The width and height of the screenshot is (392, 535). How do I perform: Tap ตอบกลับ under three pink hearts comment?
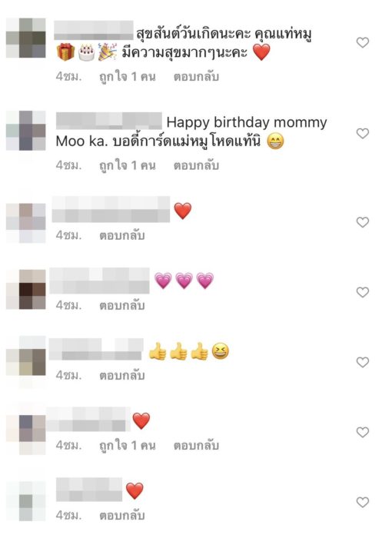[122, 305]
